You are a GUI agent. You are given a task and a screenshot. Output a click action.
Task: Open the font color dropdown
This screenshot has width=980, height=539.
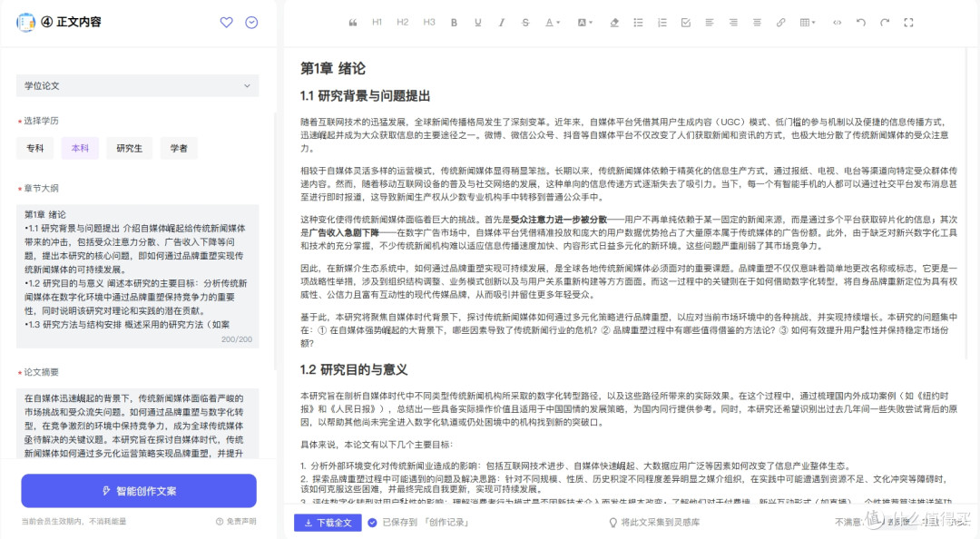pos(553,23)
